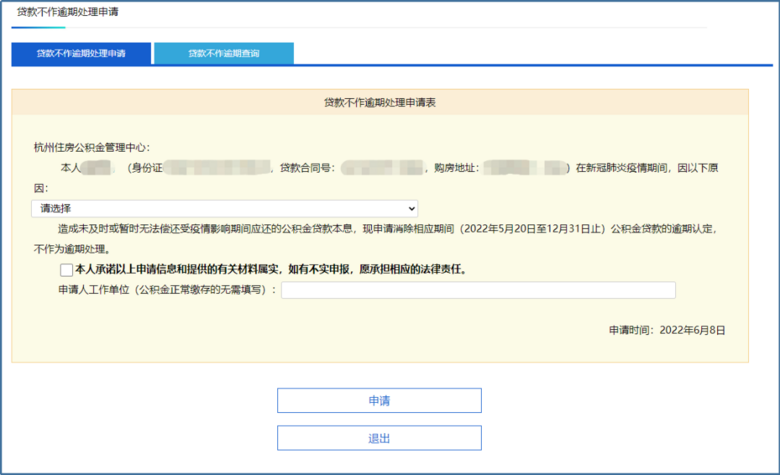Click the blurred 身份证 number value
Screen dimensions: 780x475
point(218,167)
